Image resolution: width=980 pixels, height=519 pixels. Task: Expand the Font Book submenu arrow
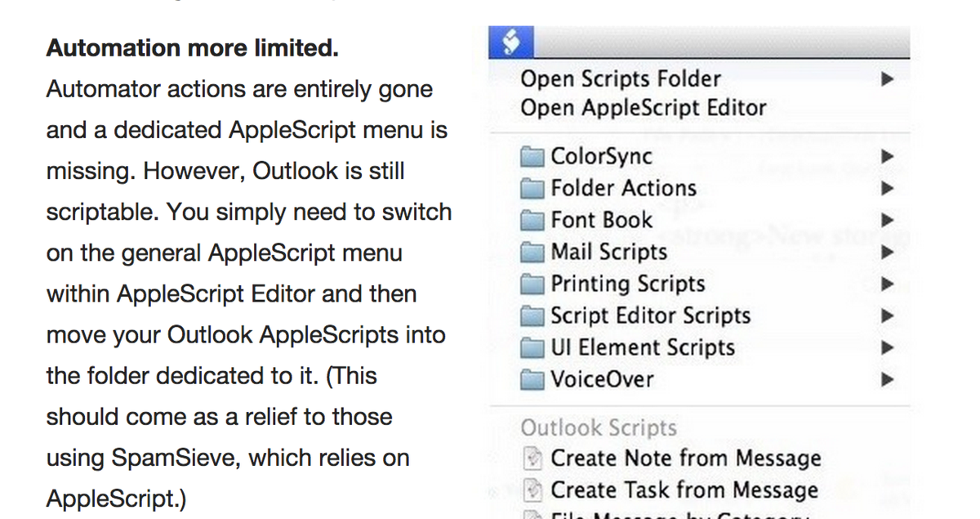888,220
